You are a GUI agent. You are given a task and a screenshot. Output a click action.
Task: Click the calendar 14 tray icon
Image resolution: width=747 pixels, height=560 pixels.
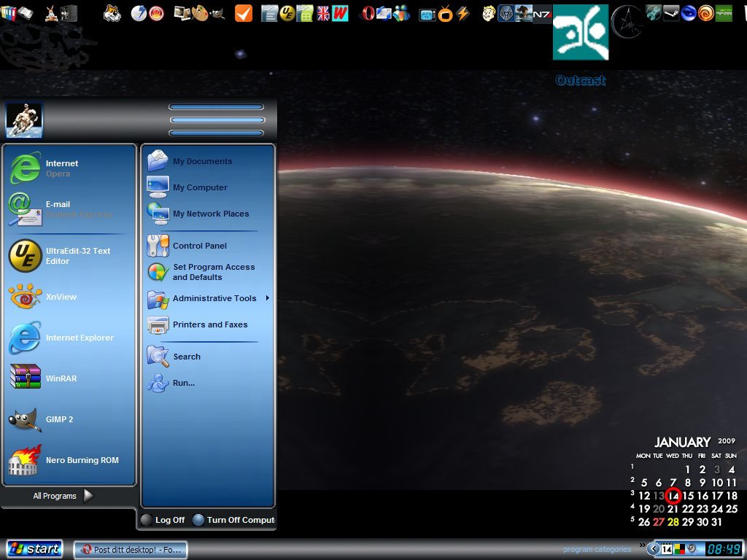tap(667, 549)
